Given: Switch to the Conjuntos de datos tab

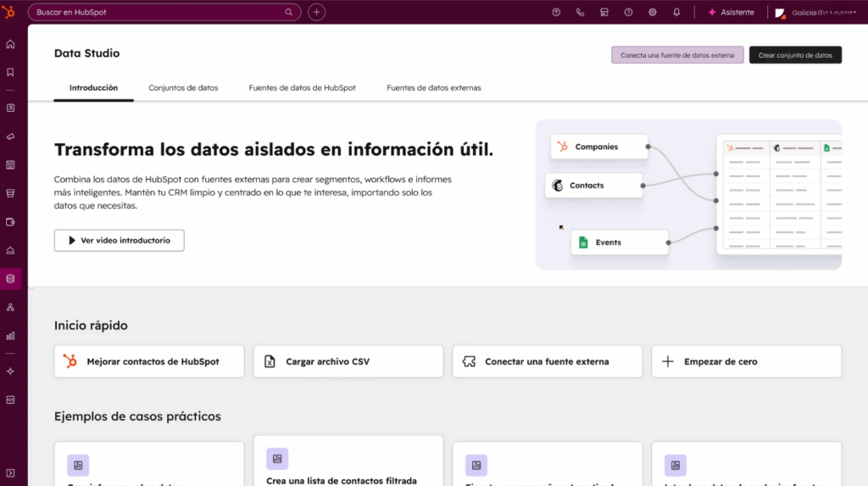Looking at the screenshot, I should point(183,88).
